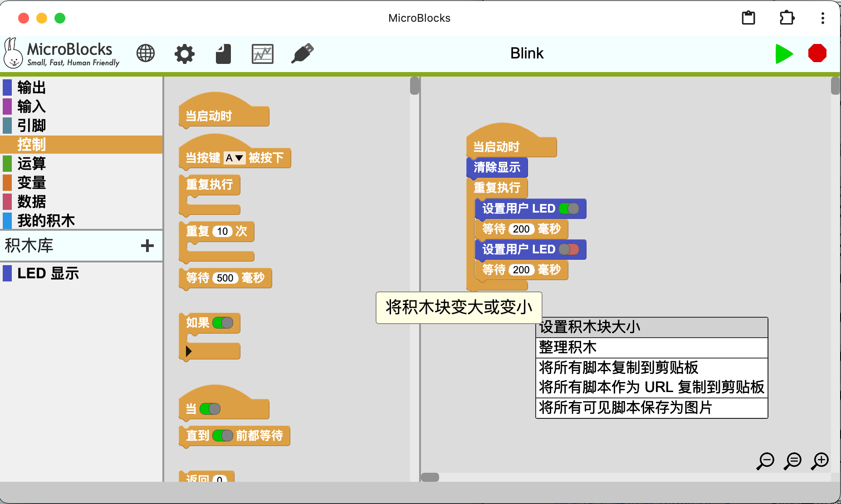The height and width of the screenshot is (504, 841).
Task: Zoom out the scripting area
Action: click(x=766, y=461)
